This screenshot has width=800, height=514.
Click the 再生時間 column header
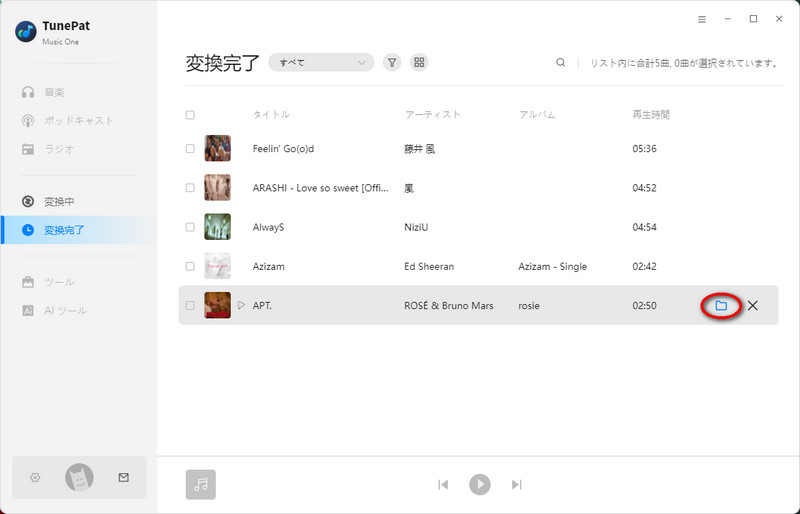[651, 114]
